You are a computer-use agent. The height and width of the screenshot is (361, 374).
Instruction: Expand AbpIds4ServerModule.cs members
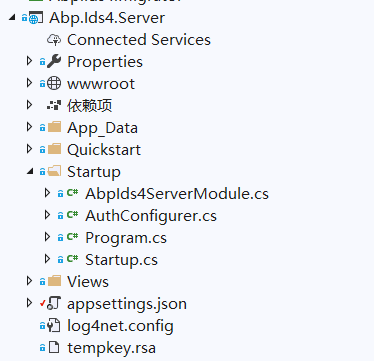pos(47,193)
